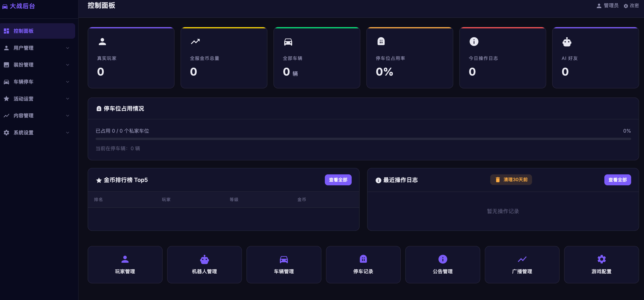Open 机器人管理 shortcut card
Viewport: 644px width, 300px height.
tap(204, 264)
